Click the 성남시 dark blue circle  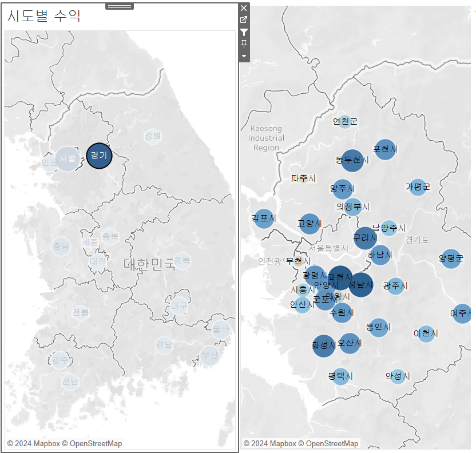click(360, 285)
